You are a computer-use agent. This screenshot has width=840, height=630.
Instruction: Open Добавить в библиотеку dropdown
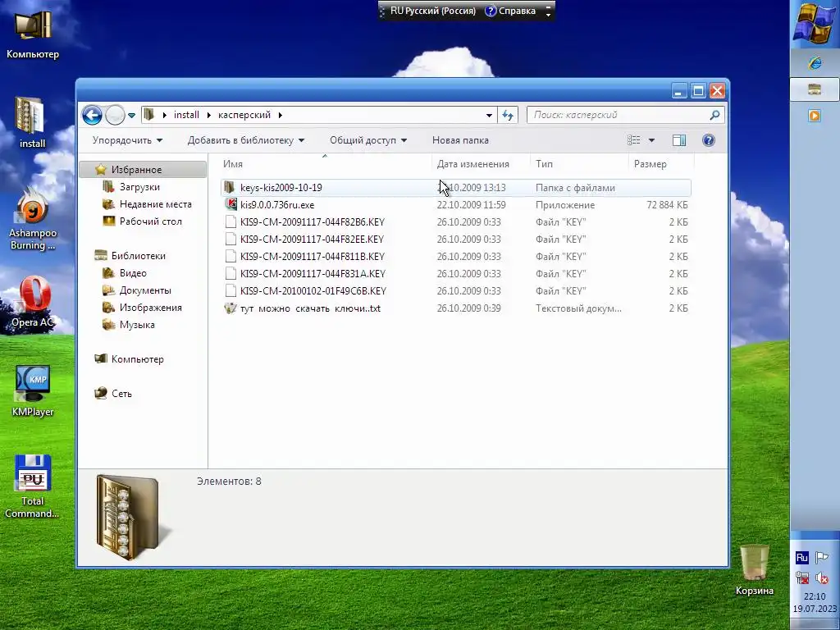tap(246, 140)
